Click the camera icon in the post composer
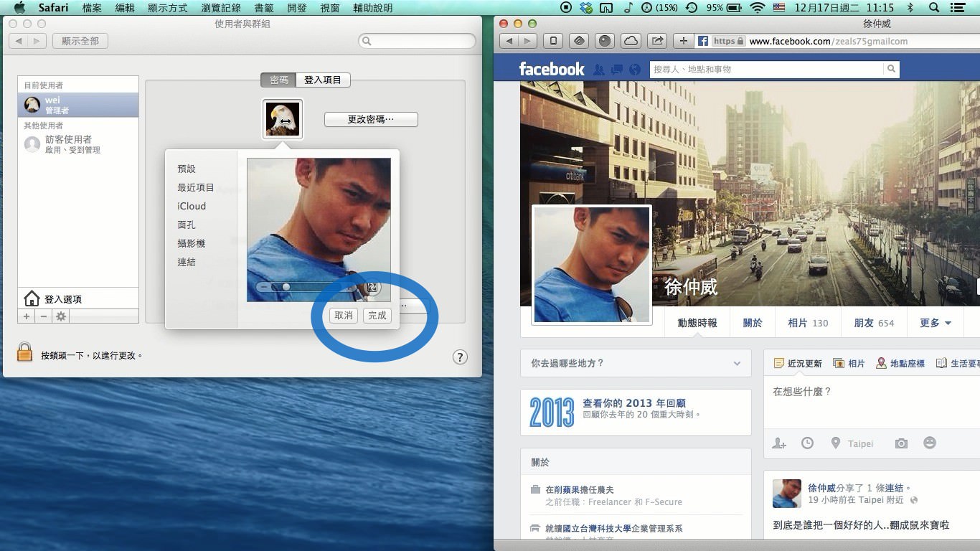This screenshot has height=551, width=980. click(x=901, y=443)
